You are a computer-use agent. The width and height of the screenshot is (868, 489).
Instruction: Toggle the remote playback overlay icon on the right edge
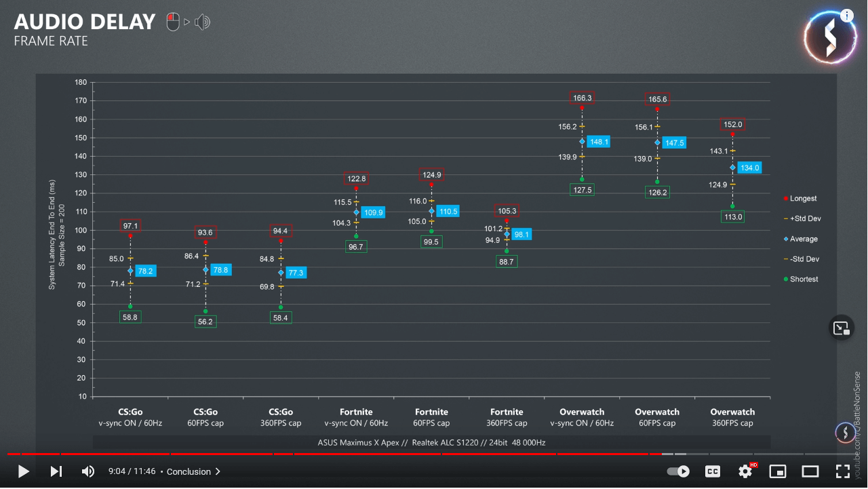841,328
